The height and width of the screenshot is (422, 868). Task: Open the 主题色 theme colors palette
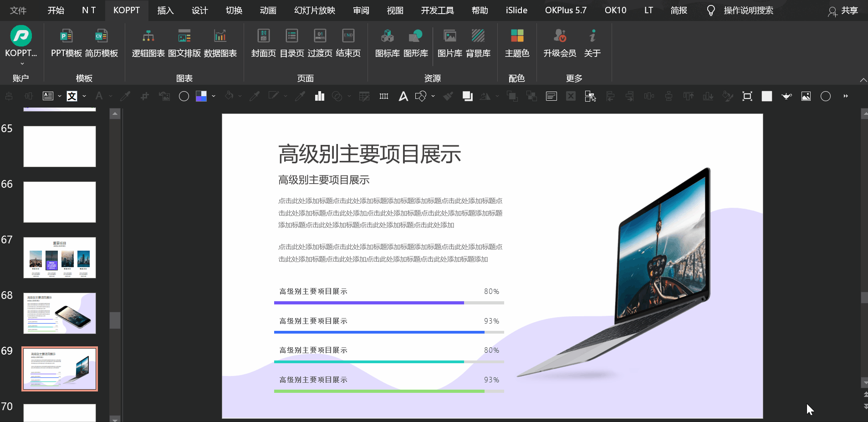point(517,43)
